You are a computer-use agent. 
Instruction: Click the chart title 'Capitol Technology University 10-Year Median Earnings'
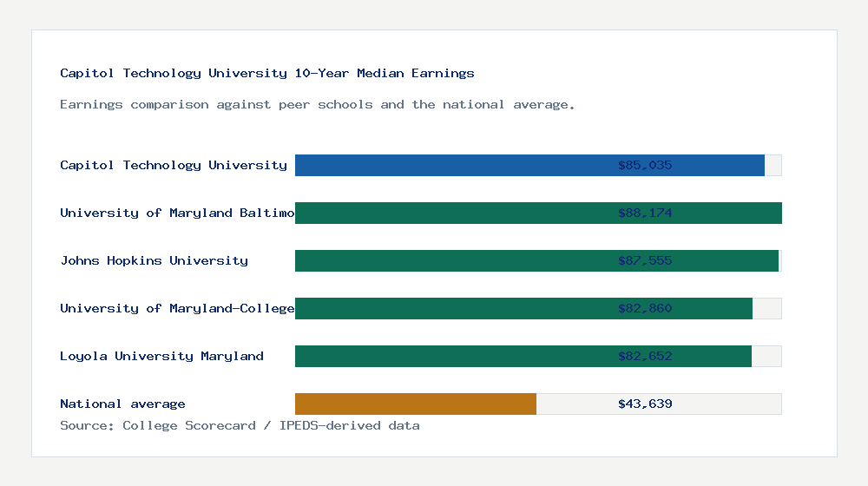click(x=266, y=73)
